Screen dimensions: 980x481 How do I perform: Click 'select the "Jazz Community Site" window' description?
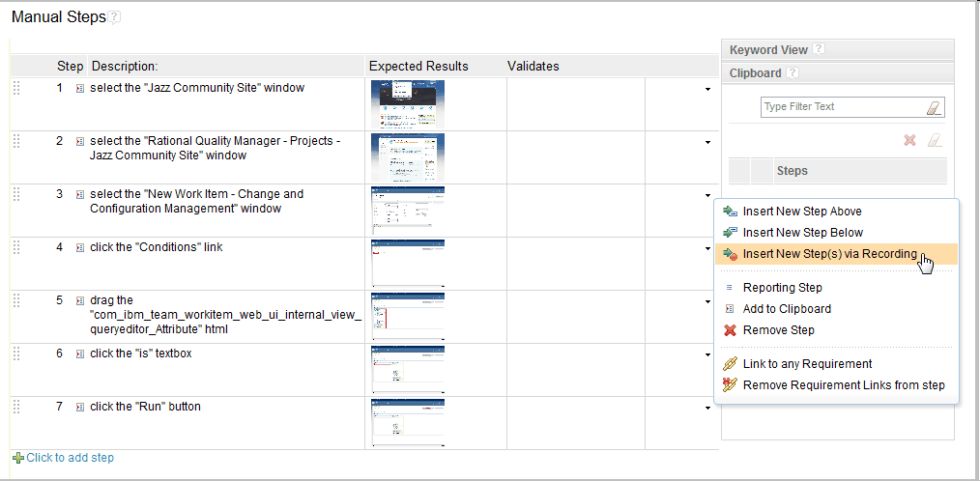point(197,88)
